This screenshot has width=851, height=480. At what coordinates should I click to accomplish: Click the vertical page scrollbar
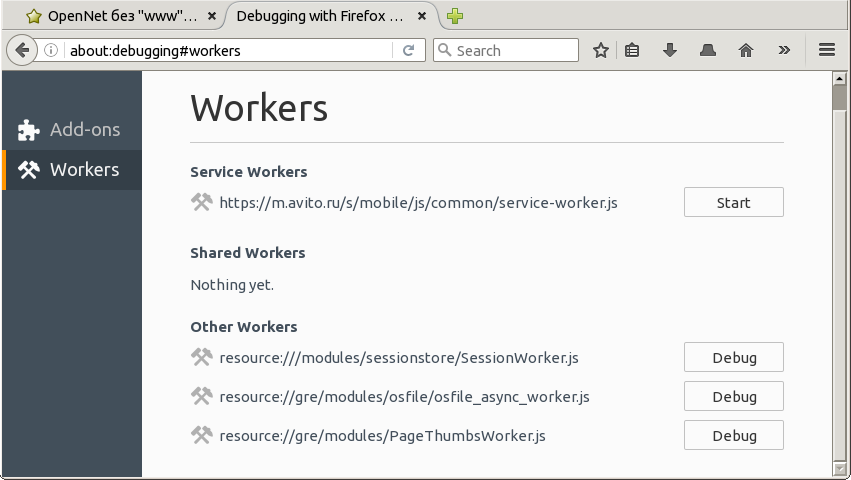click(839, 270)
